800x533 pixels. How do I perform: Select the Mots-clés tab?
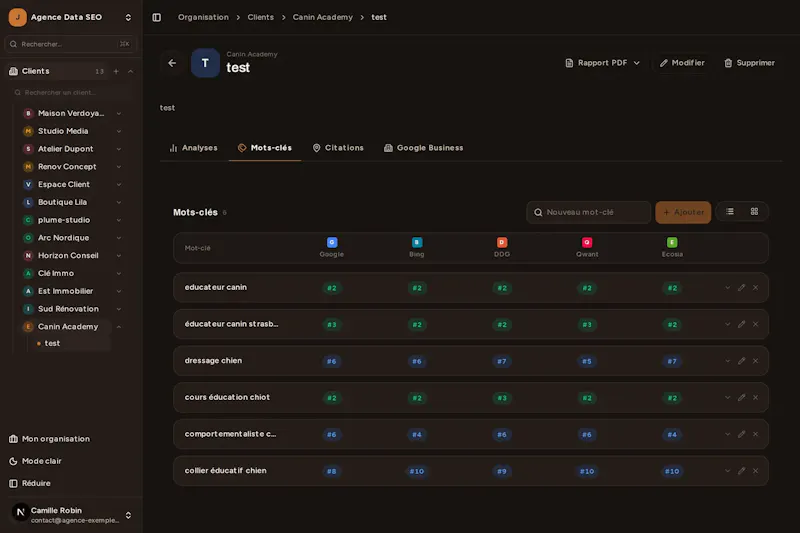265,148
